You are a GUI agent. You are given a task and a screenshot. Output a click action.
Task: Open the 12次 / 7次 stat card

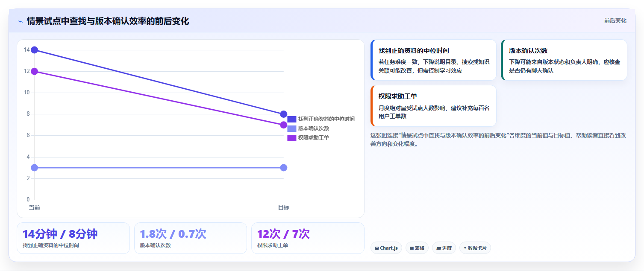(x=308, y=238)
